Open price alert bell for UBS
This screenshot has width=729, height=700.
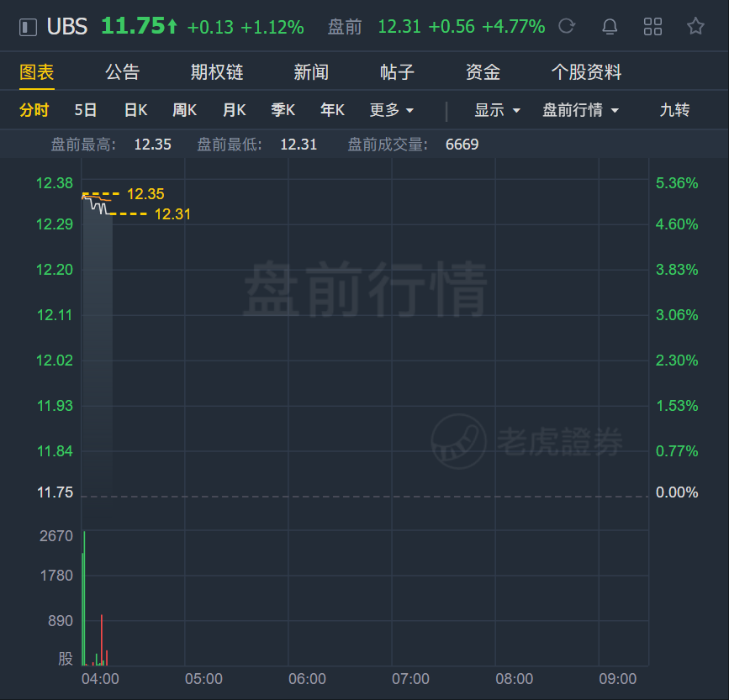[x=610, y=27]
